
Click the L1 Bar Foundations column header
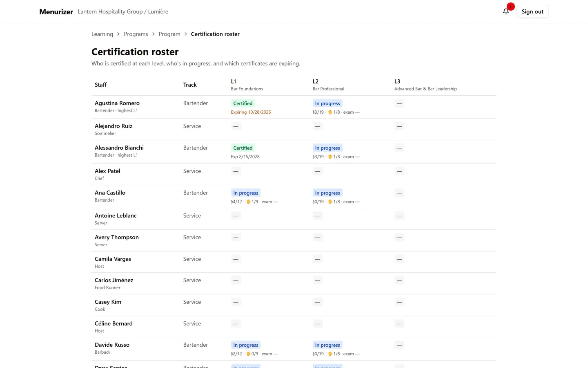click(x=247, y=85)
